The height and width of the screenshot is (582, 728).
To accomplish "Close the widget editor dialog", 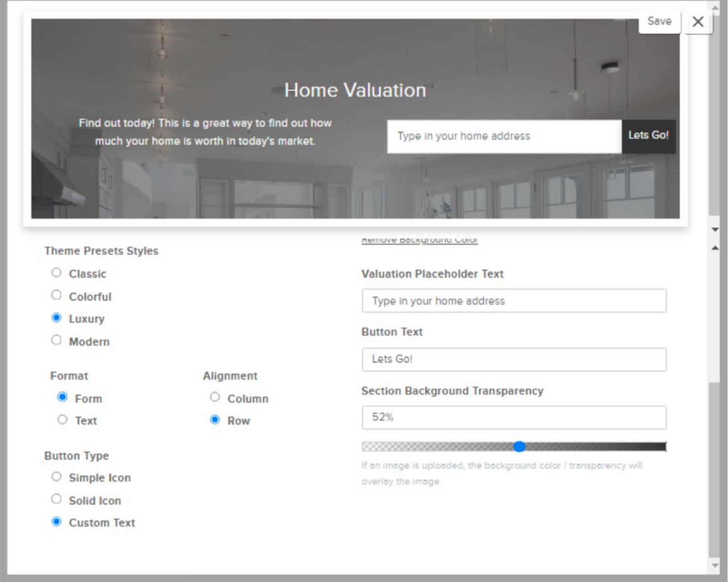I will (x=697, y=21).
